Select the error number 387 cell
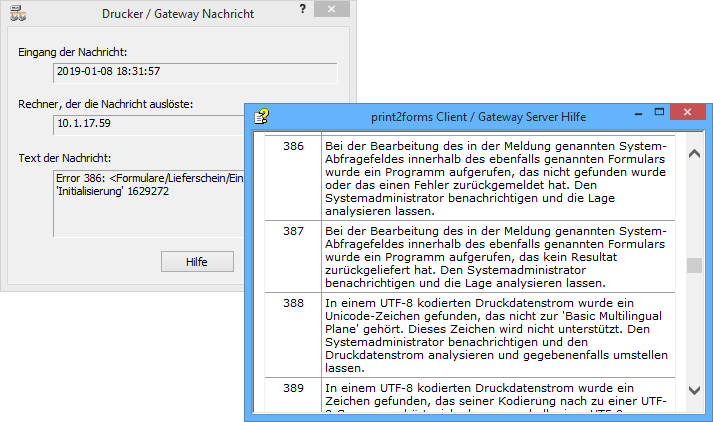 tap(293, 230)
